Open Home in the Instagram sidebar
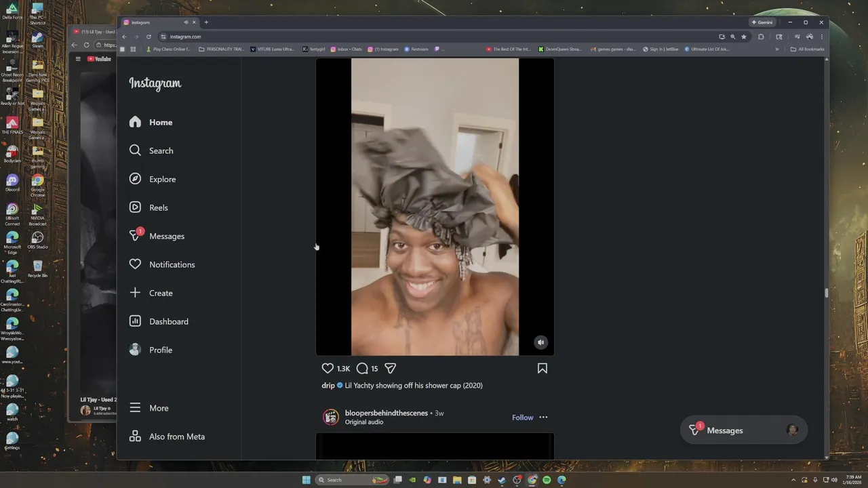The image size is (868, 488). coord(151,122)
